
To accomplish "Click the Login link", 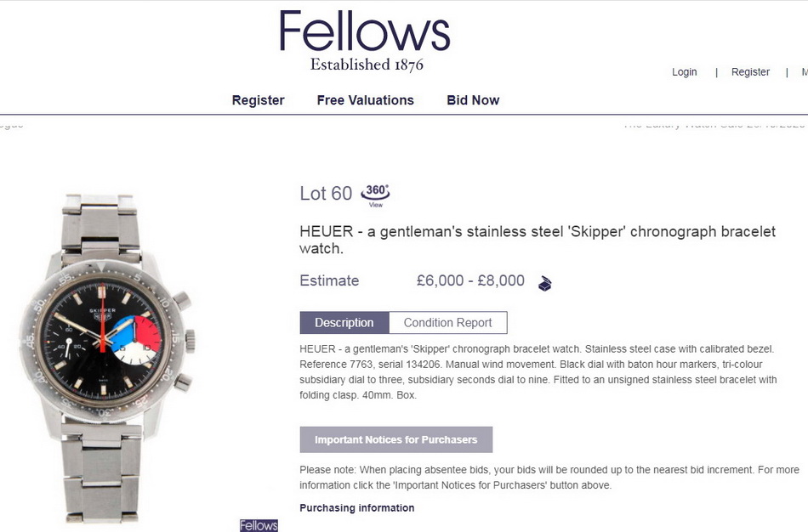I will point(684,72).
